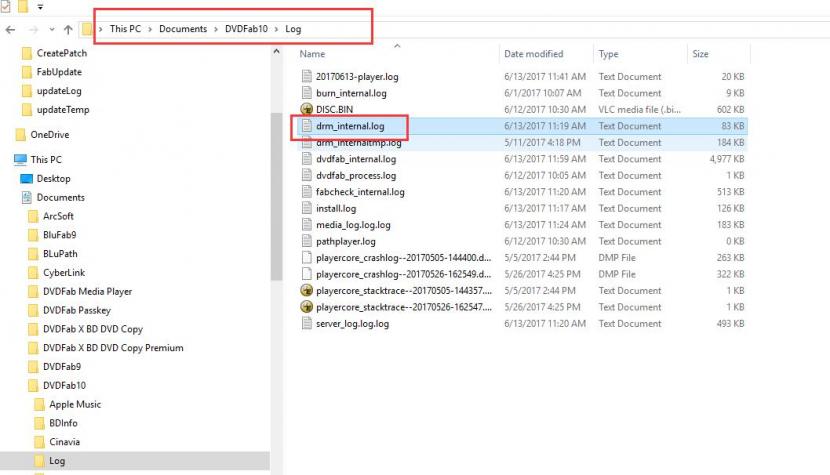Click the Forward navigation arrow
Viewport: 830px width, 475px height.
(x=33, y=30)
